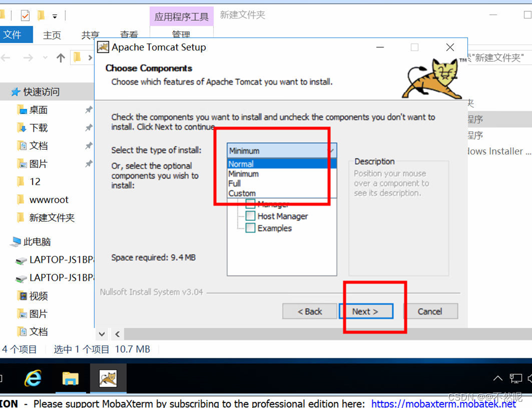Select Custom install type option
Image resolution: width=532 pixels, height=408 pixels.
pos(281,193)
